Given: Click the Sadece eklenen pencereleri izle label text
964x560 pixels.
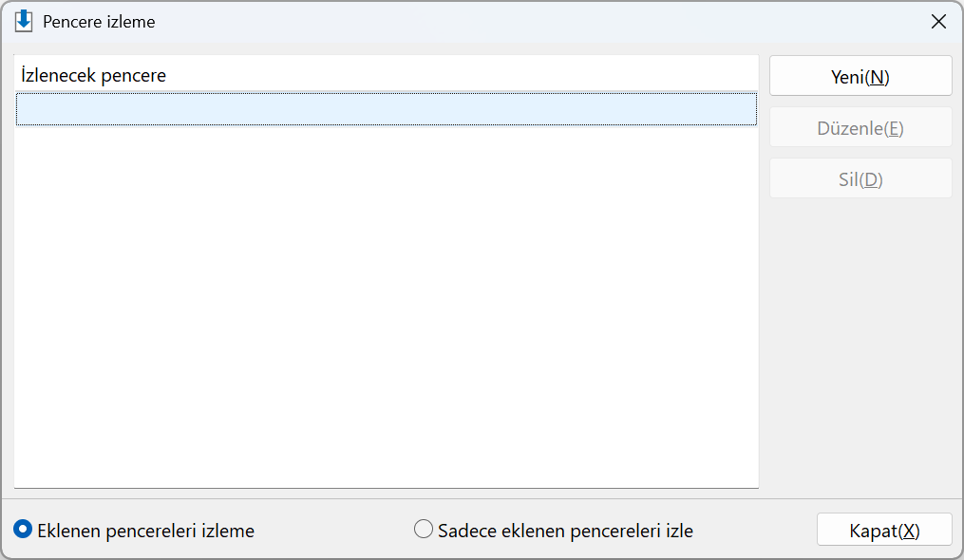Looking at the screenshot, I should pyautogui.click(x=565, y=531).
